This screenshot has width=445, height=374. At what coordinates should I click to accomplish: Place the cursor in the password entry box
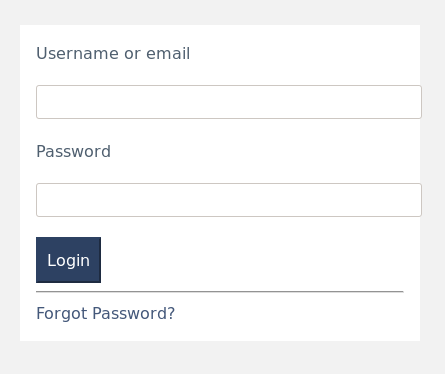(x=229, y=200)
